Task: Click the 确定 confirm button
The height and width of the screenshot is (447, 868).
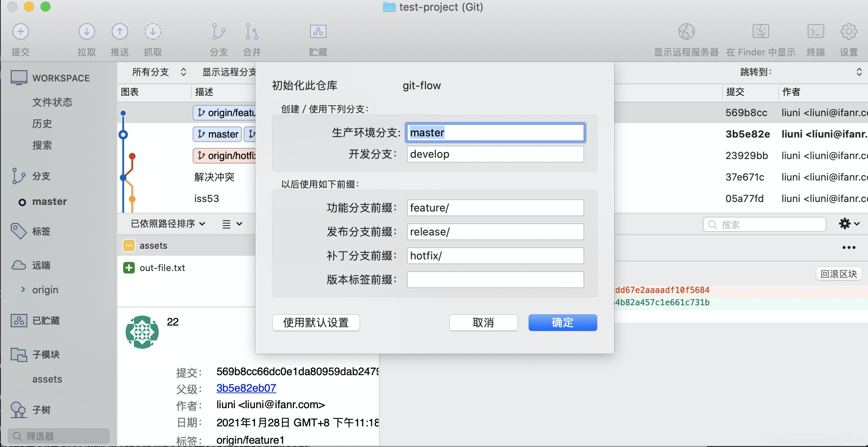Action: tap(562, 323)
